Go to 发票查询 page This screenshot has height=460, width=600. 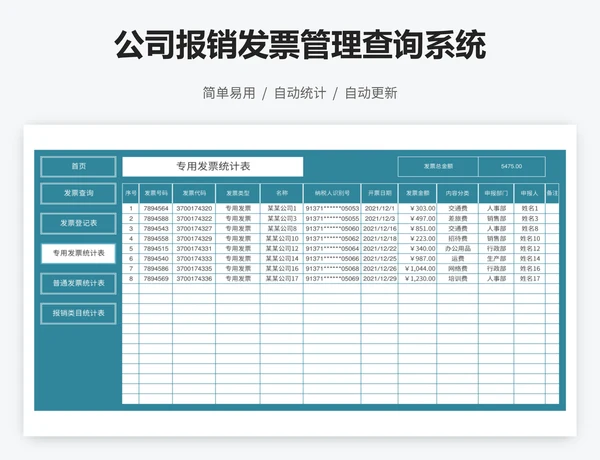click(78, 193)
